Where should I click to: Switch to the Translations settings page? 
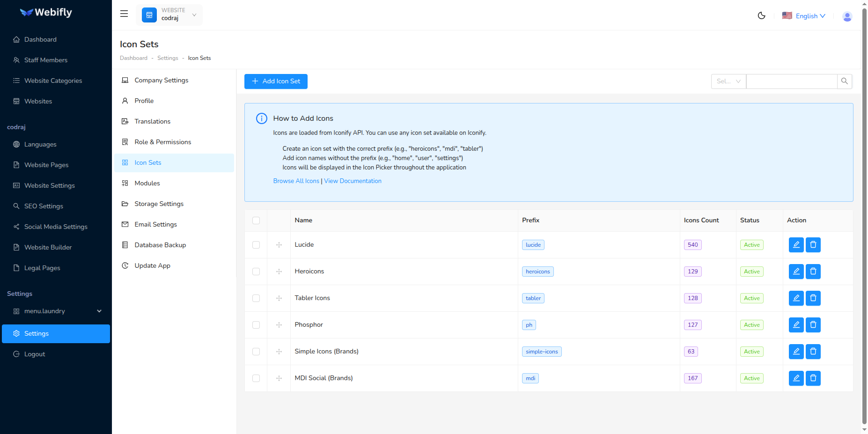click(x=152, y=121)
